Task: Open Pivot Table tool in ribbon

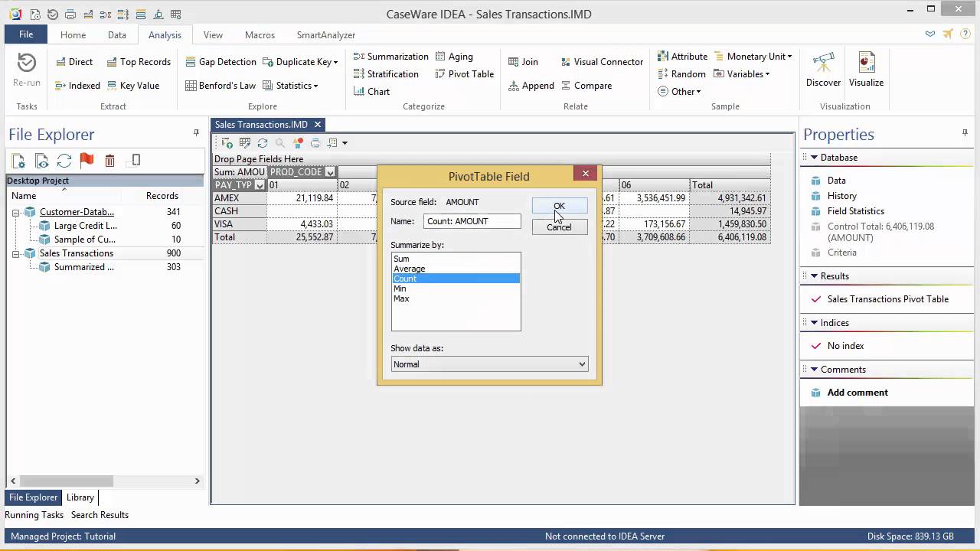Action: pyautogui.click(x=465, y=74)
